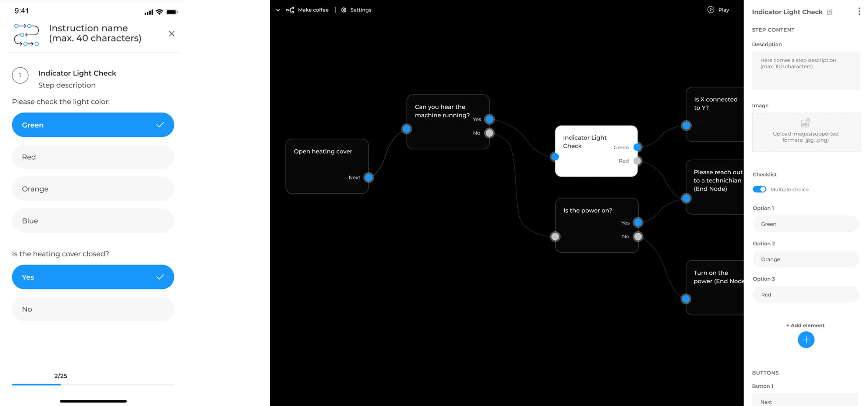
Task: Click the Wi-Fi icon in the status bar
Action: click(159, 11)
